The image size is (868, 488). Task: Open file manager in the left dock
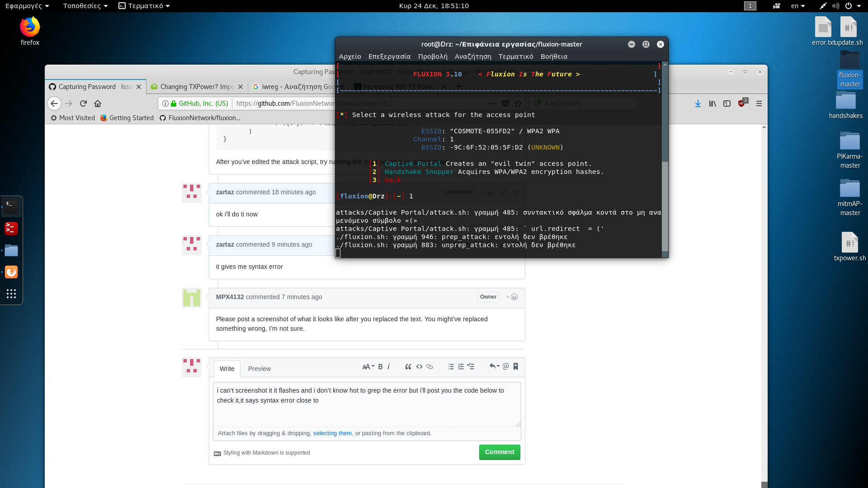tap(11, 250)
